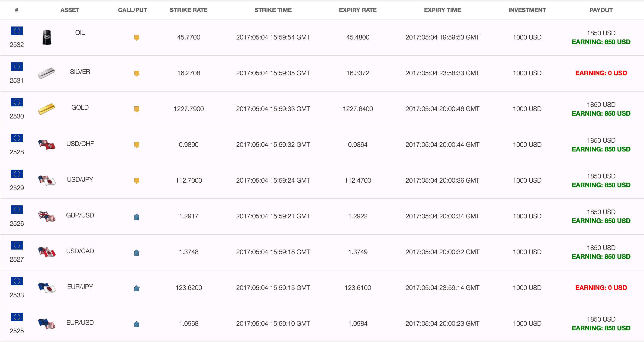The height and width of the screenshot is (342, 644).
Task: Open the USD/CHF flag pair icon
Action: coord(47,145)
